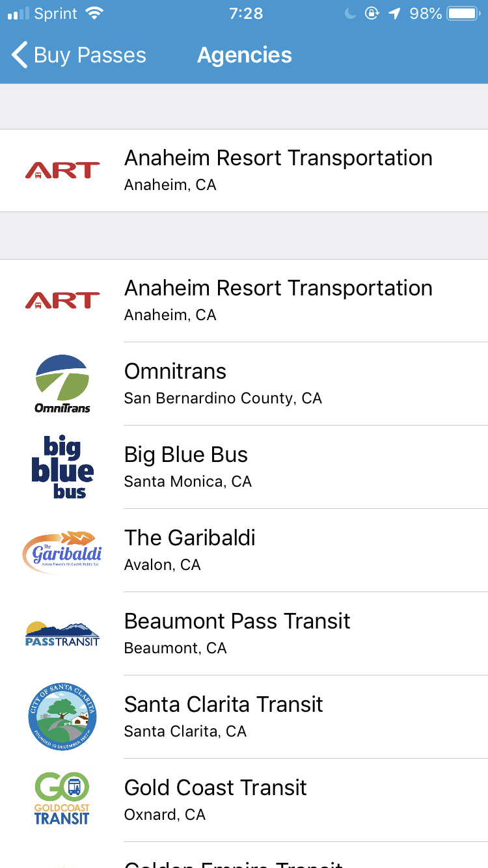The width and height of the screenshot is (488, 868).
Task: Tap the Wi-Fi status icon
Action: pyautogui.click(x=95, y=14)
